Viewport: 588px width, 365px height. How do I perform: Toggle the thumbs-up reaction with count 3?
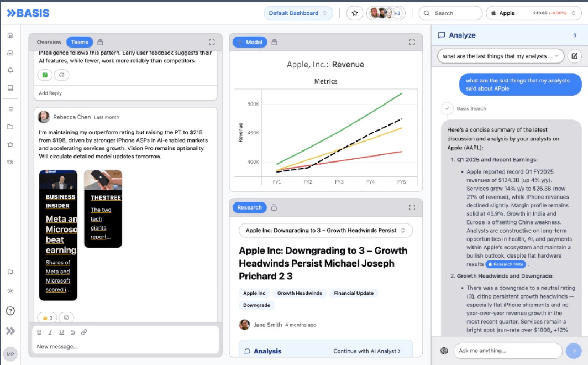pyautogui.click(x=48, y=318)
